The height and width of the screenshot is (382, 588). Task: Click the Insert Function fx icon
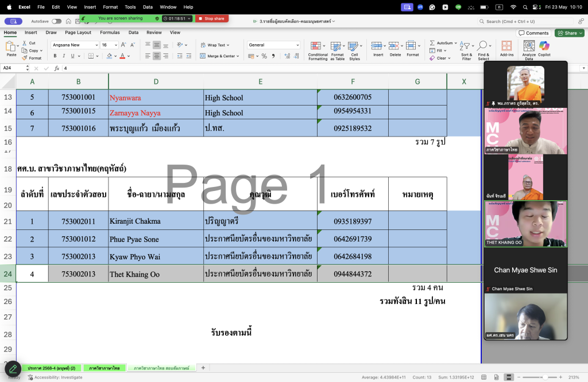pyautogui.click(x=57, y=68)
